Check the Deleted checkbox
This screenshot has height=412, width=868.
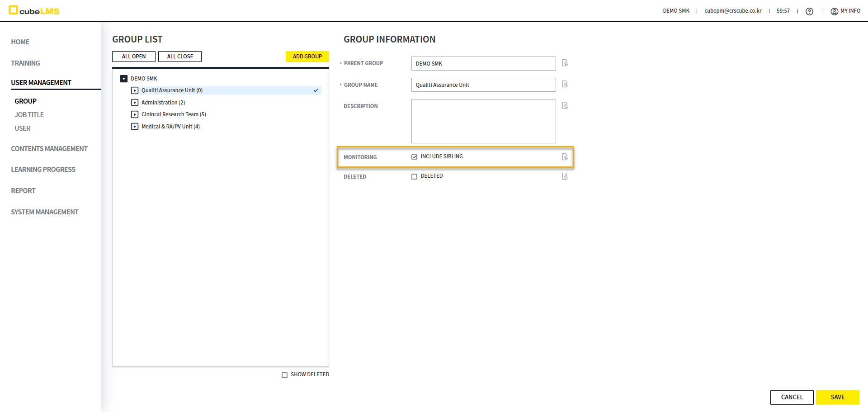tap(414, 176)
